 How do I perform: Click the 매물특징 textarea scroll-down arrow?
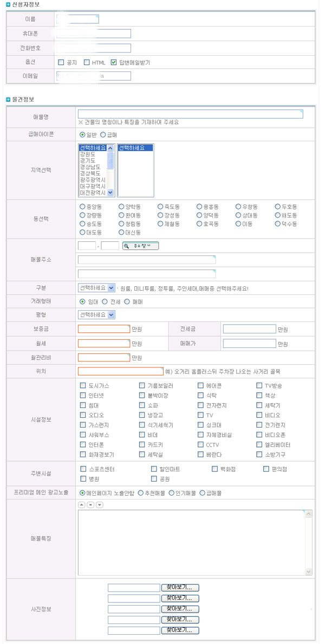pos(309,571)
